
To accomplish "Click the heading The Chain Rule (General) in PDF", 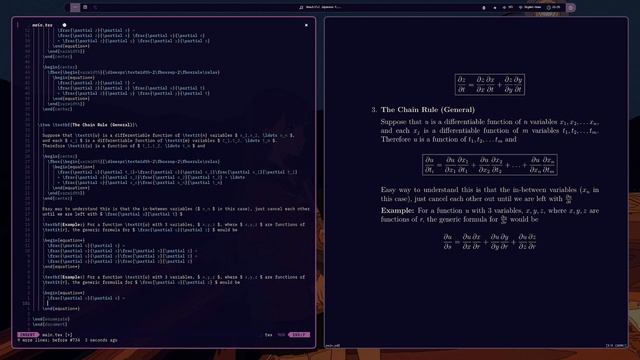I will click(427, 110).
